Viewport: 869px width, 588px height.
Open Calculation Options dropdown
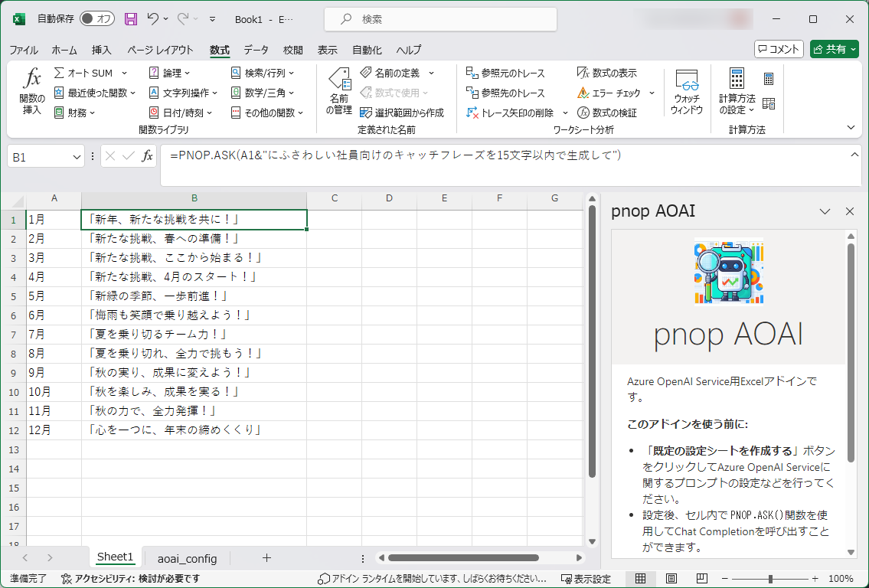coord(737,92)
